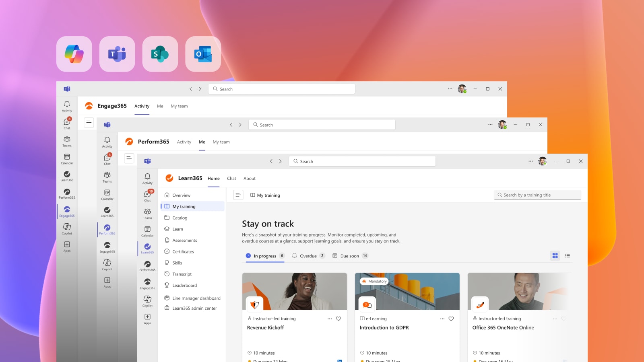This screenshot has width=644, height=362.
Task: Open the Teams section in the sidebar
Action: click(x=147, y=213)
